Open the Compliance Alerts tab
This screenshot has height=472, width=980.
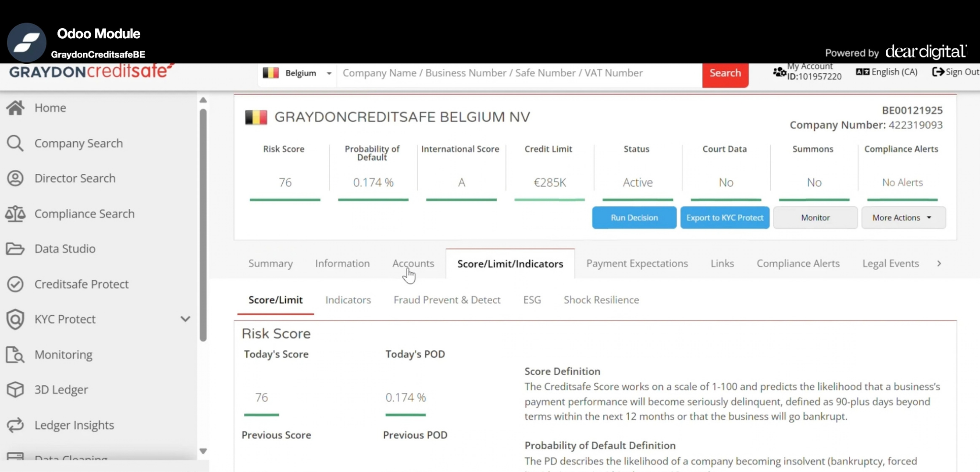click(x=798, y=263)
